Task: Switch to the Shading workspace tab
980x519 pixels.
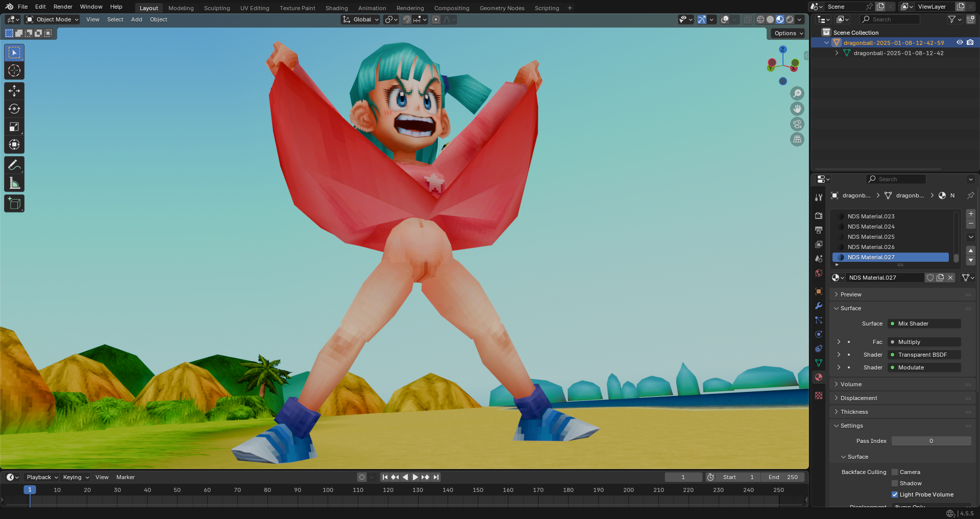Action: point(337,8)
